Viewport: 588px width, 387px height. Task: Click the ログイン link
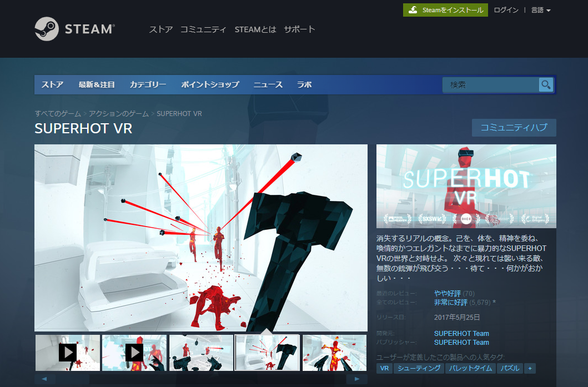click(x=506, y=10)
